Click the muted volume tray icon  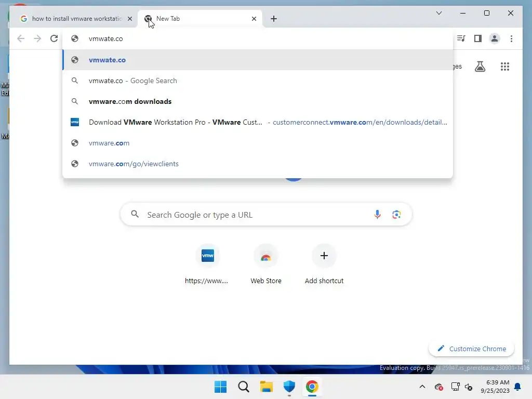pyautogui.click(x=469, y=387)
